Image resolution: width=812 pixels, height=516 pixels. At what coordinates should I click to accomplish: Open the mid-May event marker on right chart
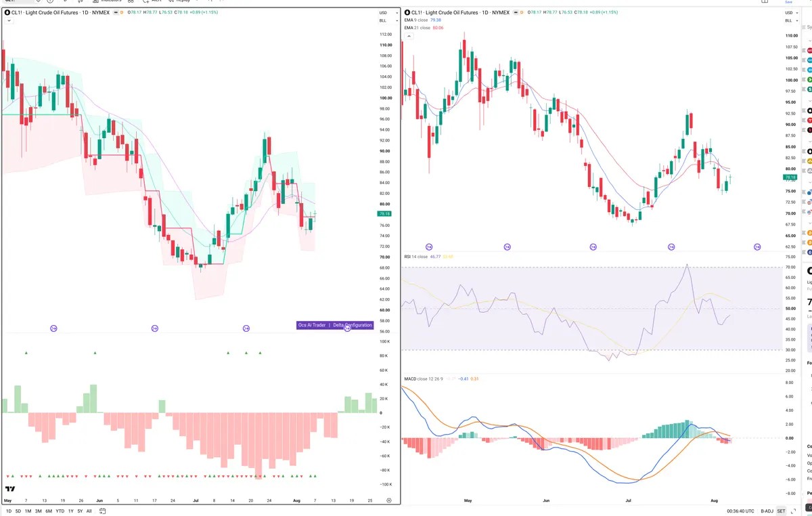[x=508, y=247]
